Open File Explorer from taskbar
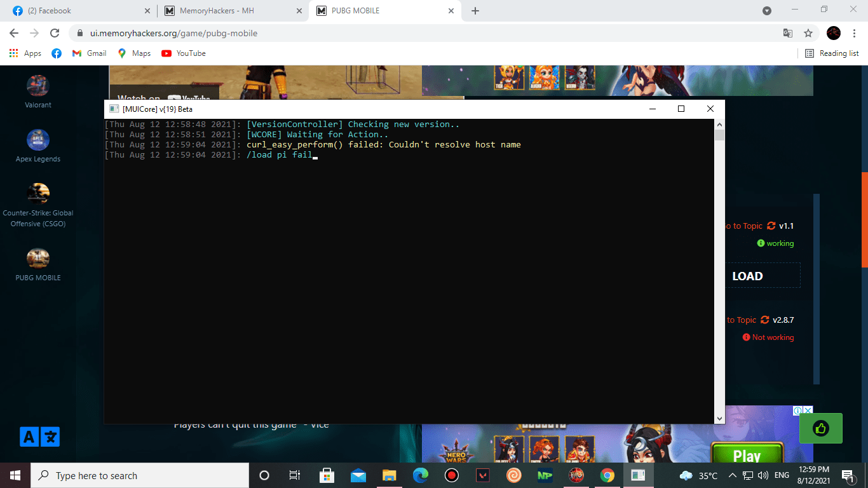The width and height of the screenshot is (868, 488). click(x=389, y=475)
